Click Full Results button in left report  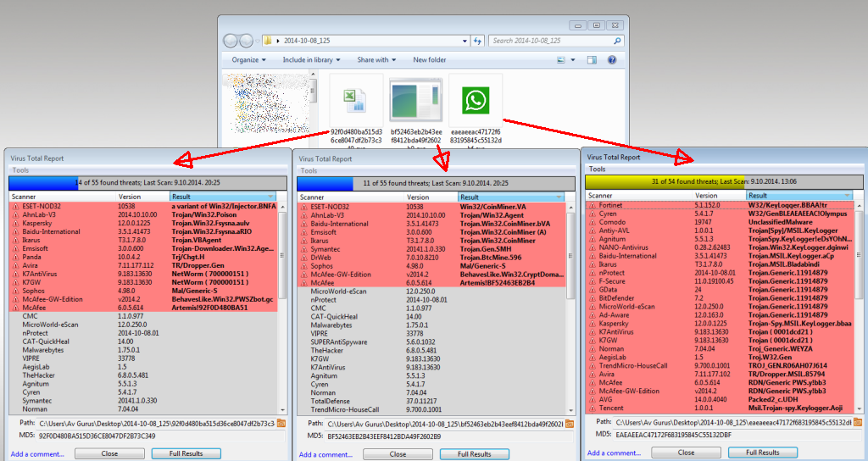click(186, 453)
